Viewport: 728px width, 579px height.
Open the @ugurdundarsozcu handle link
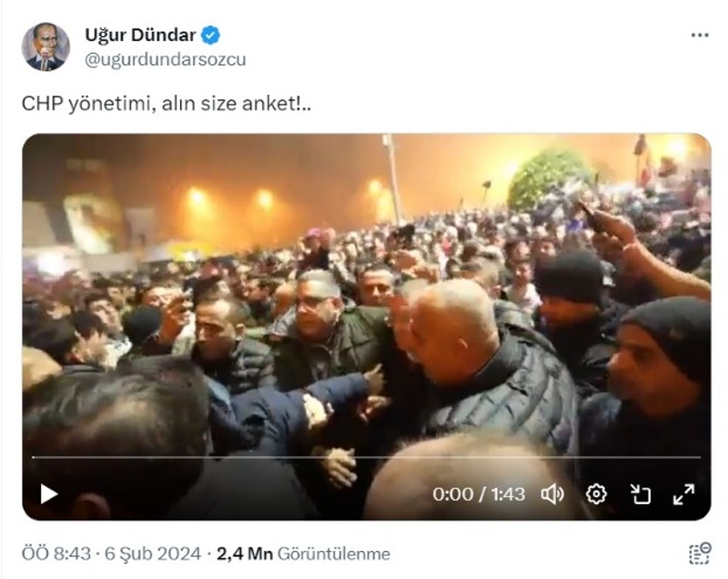pyautogui.click(x=166, y=60)
